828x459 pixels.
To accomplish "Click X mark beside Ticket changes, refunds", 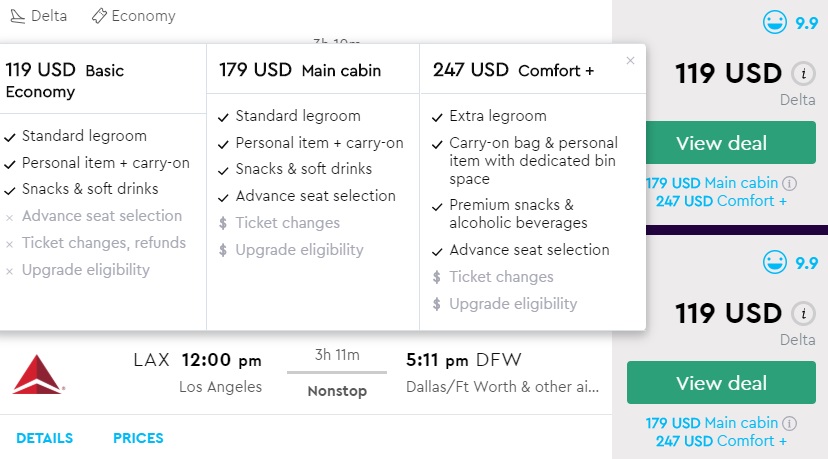I will click(x=10, y=243).
